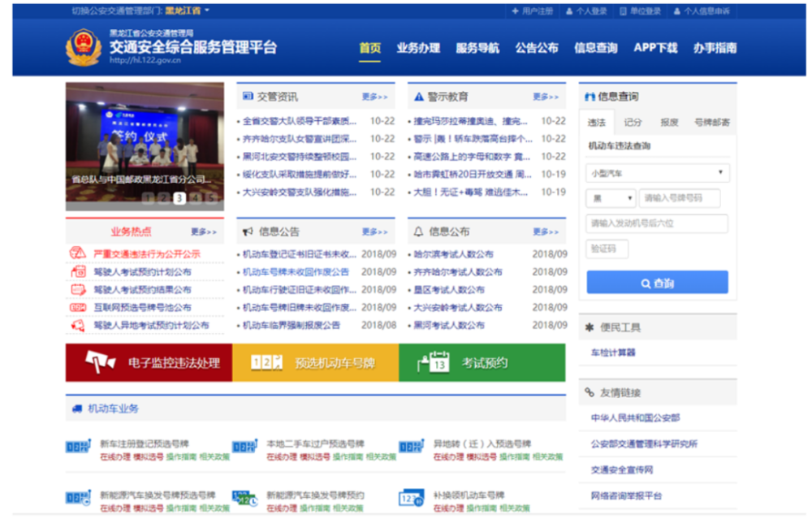Expand the 黑 province prefix dropdown

611,198
